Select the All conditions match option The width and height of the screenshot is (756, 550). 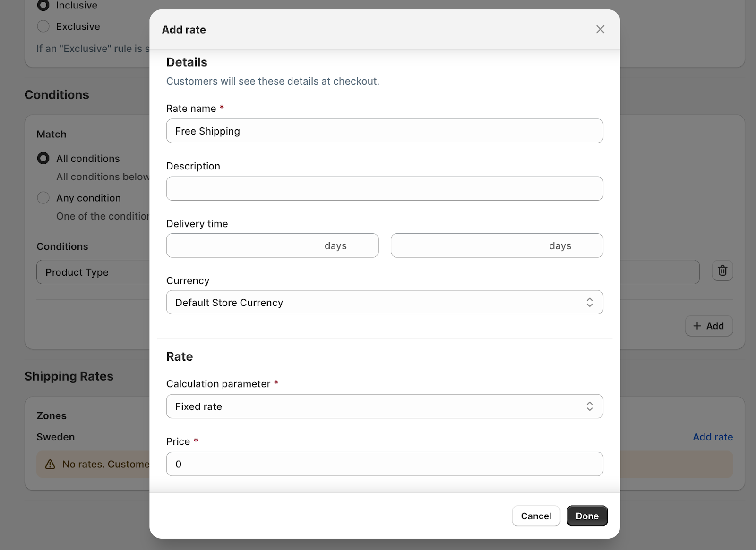pyautogui.click(x=43, y=159)
